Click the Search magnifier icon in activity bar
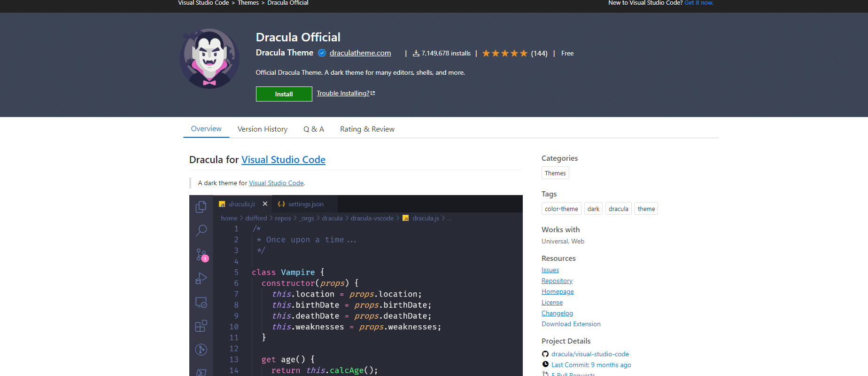This screenshot has width=868, height=376. (x=201, y=230)
